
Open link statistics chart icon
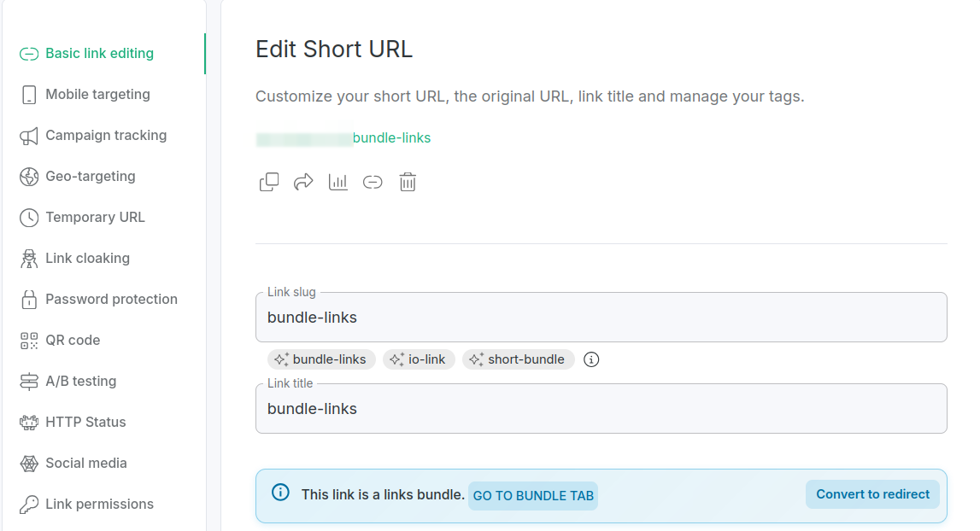coord(338,182)
